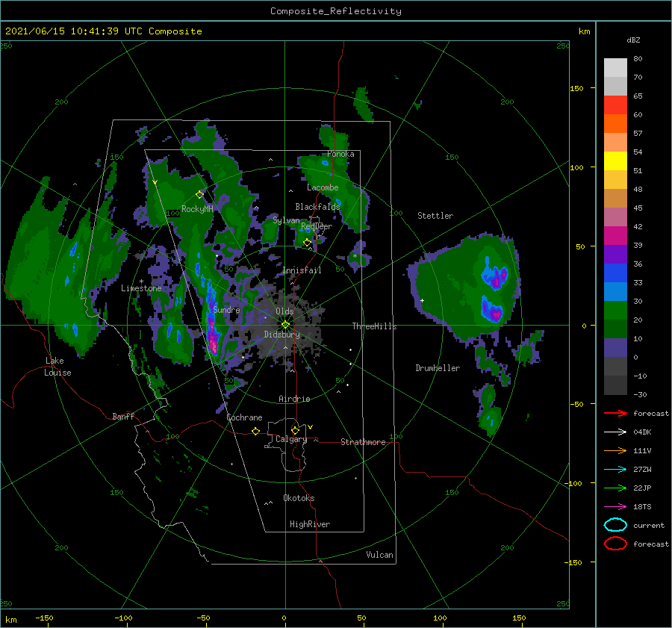Click the Vulcan label
Viewport: 672px width, 628px height.
tap(379, 555)
